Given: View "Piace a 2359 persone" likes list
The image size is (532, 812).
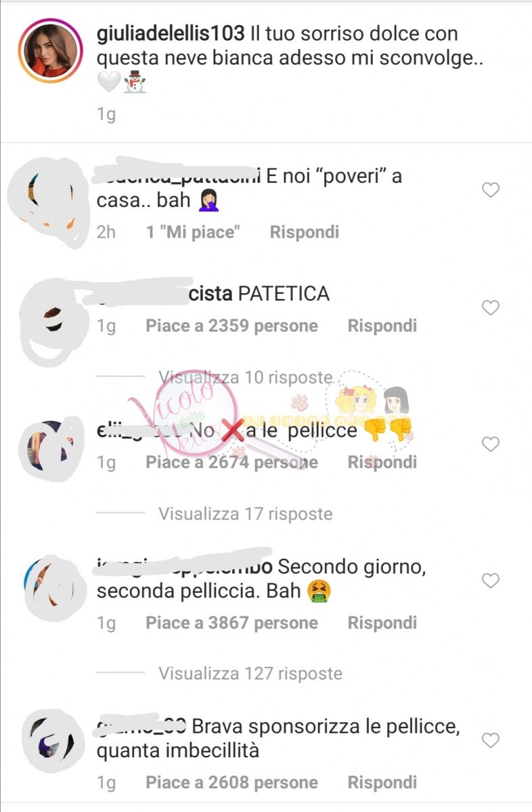Looking at the screenshot, I should pos(232,325).
